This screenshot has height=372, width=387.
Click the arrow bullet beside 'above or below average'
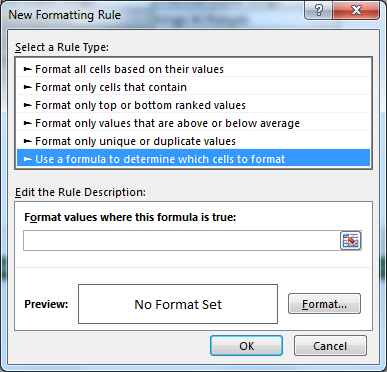pyautogui.click(x=27, y=123)
